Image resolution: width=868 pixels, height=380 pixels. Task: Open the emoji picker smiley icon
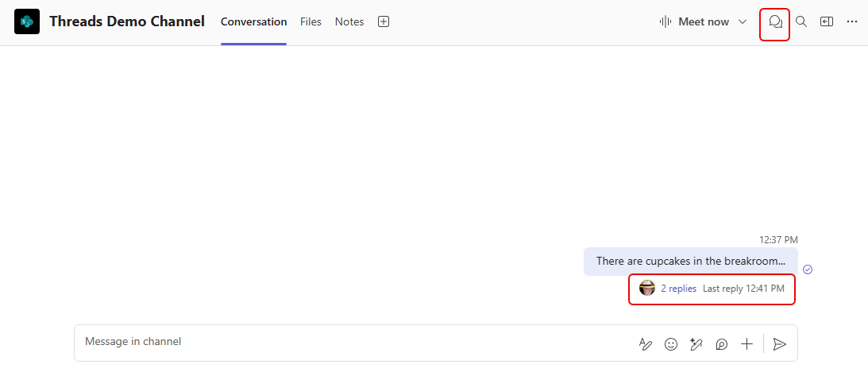[671, 344]
